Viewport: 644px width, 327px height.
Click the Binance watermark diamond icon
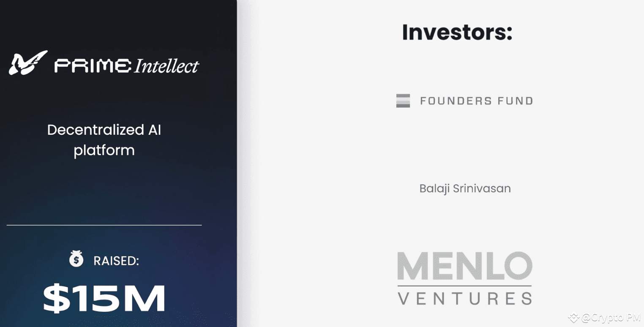pyautogui.click(x=573, y=318)
